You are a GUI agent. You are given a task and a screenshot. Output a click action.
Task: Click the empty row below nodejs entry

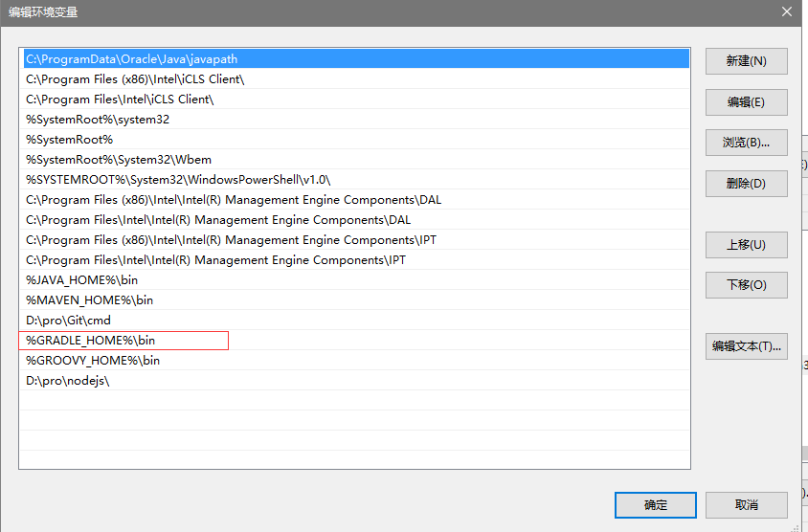pos(354,401)
